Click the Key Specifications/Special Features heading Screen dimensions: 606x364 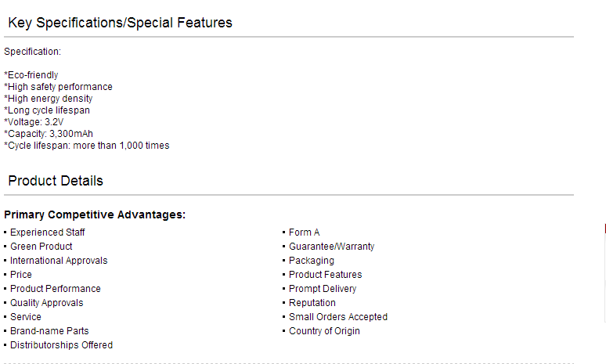coord(121,23)
